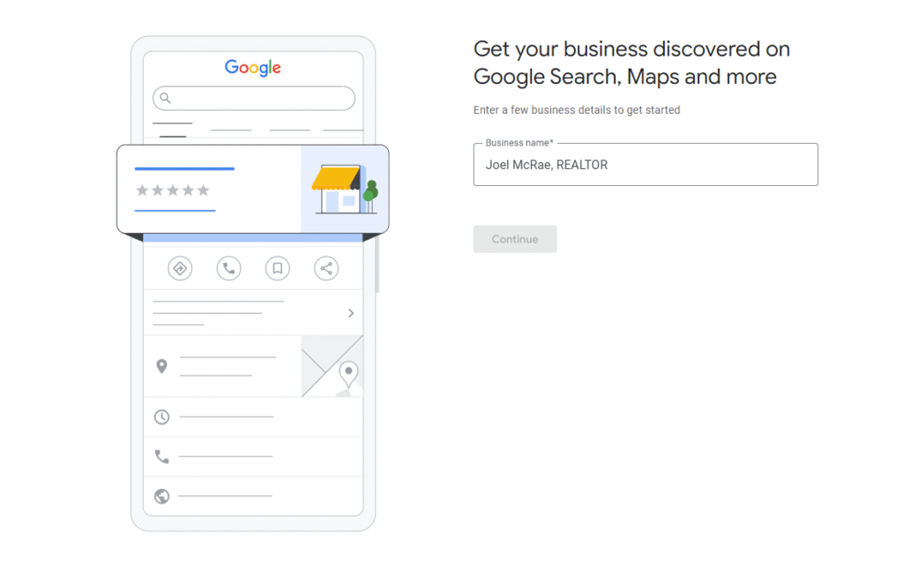The image size is (903, 588).
Task: Click the directions icon in phone illustration
Action: [180, 268]
